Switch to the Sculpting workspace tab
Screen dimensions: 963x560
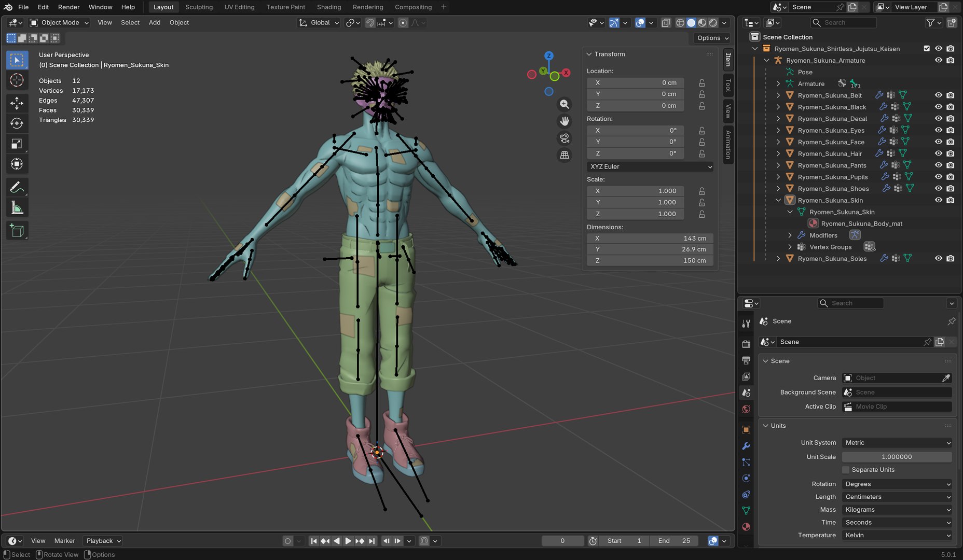[199, 7]
